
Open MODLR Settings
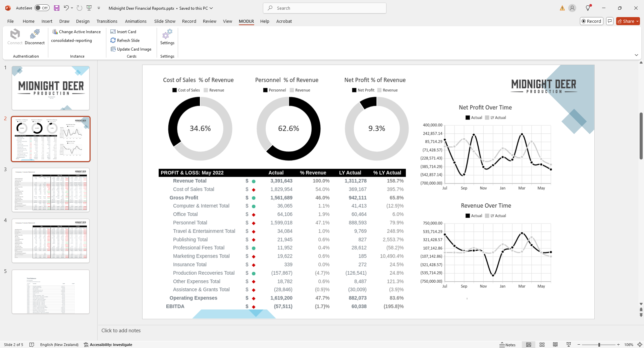[167, 37]
